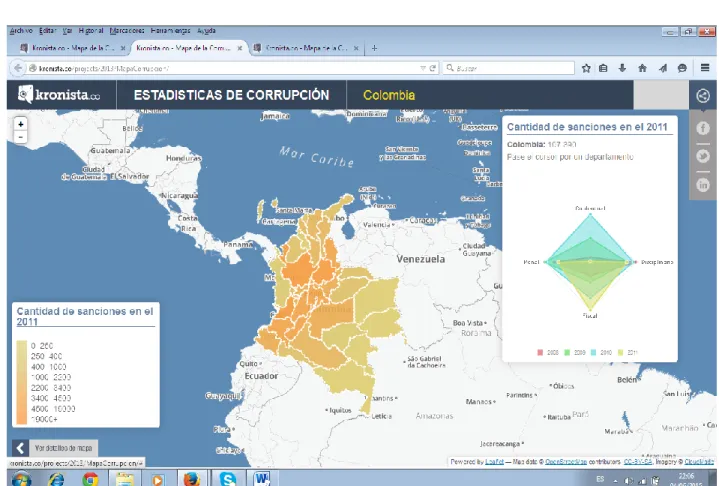Viewport: 719px width, 486px height.
Task: Click the map legend color gradient bar
Action: click(x=22, y=382)
